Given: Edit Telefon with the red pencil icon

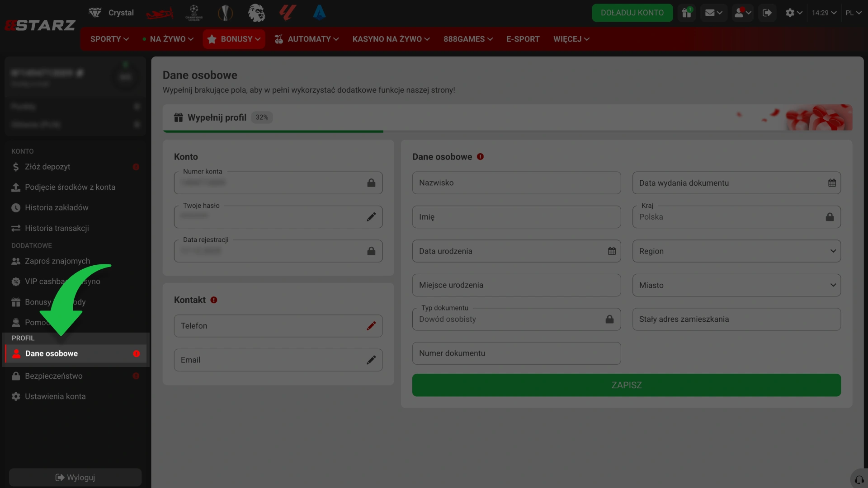Looking at the screenshot, I should 371,326.
